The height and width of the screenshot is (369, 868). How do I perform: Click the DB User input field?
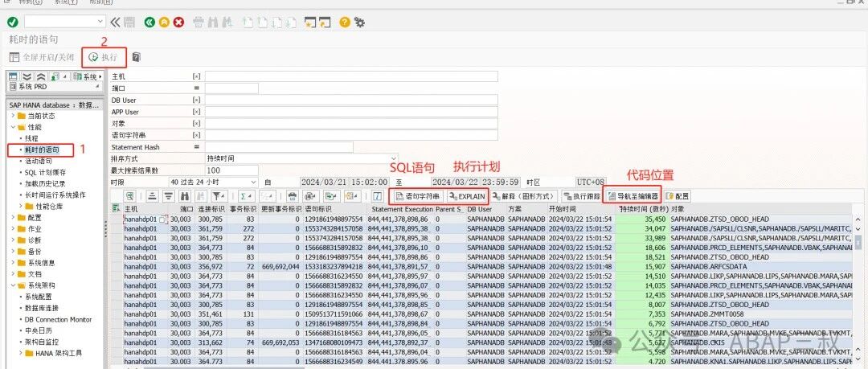point(351,100)
